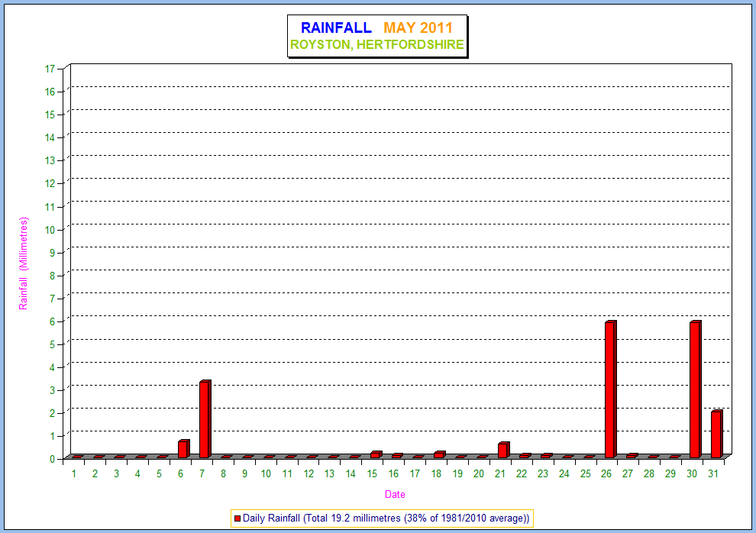Click the Daily Rainfall legend text
Viewport: 756px width, 533px height.
click(386, 518)
